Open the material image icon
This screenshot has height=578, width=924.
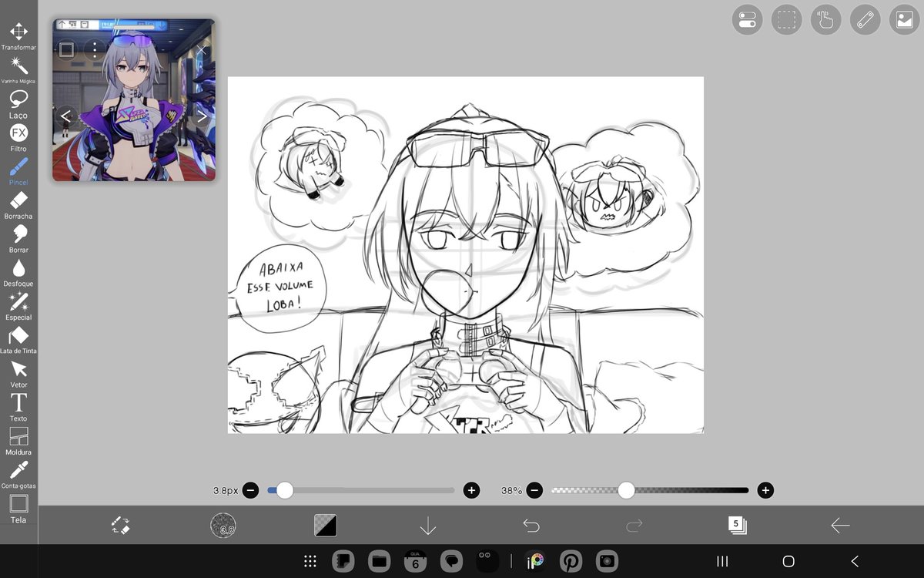(x=904, y=20)
